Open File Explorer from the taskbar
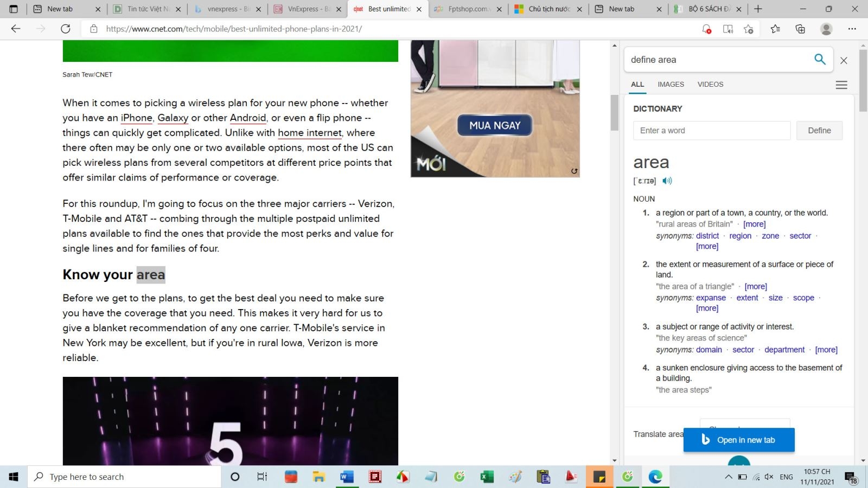 click(x=318, y=477)
